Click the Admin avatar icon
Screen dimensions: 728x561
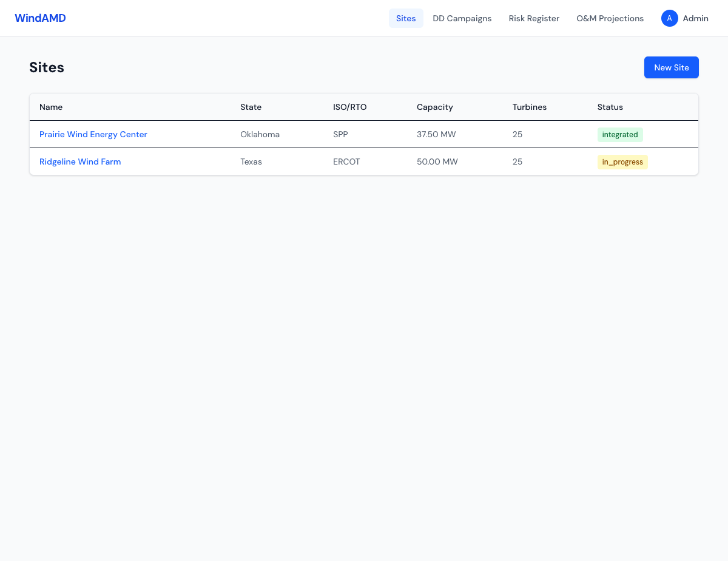tap(669, 18)
